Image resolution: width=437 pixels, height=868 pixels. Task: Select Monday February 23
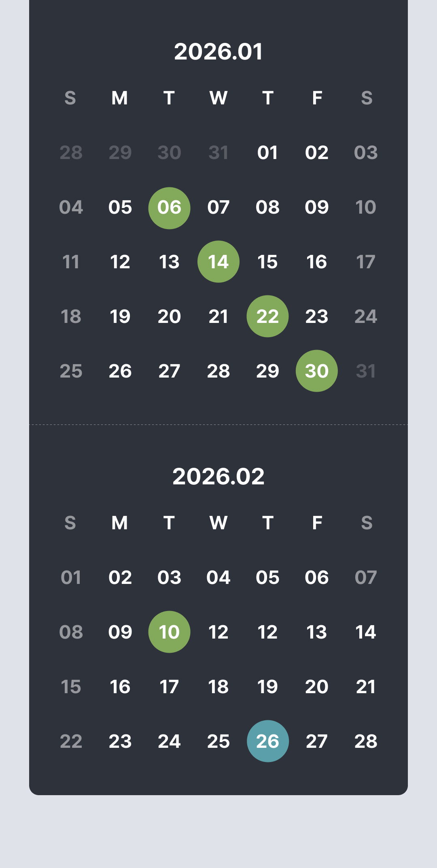tap(120, 741)
